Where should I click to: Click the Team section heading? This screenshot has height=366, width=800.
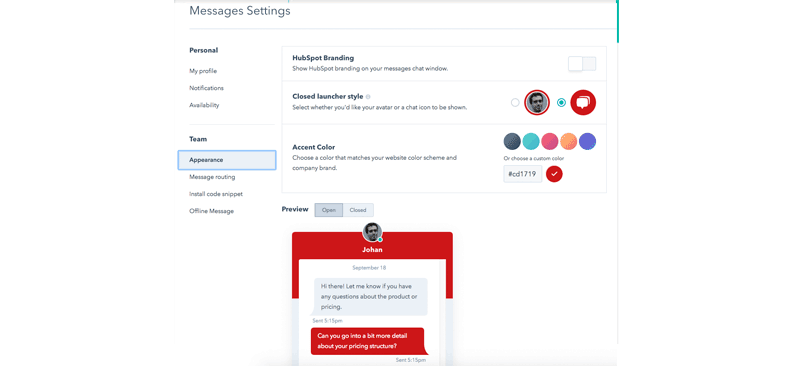(x=198, y=139)
